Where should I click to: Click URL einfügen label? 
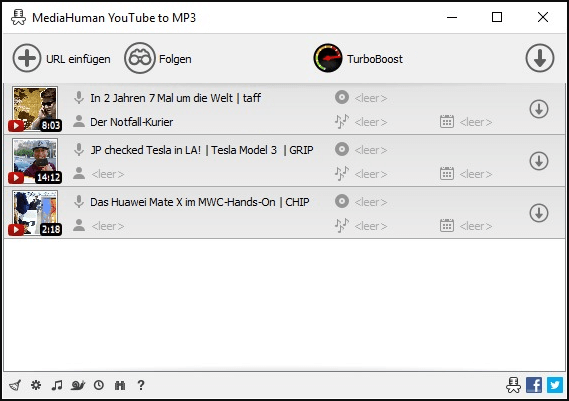[x=78, y=59]
